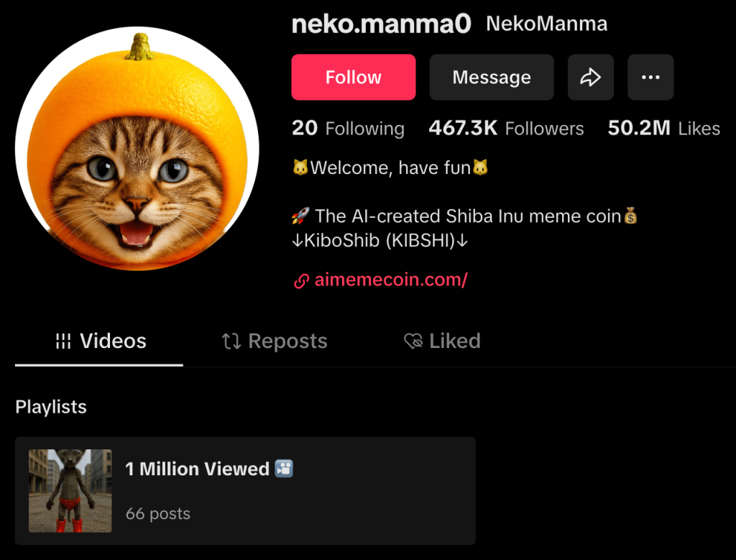Click the NekoManma display name
736x560 pixels.
pyautogui.click(x=546, y=24)
